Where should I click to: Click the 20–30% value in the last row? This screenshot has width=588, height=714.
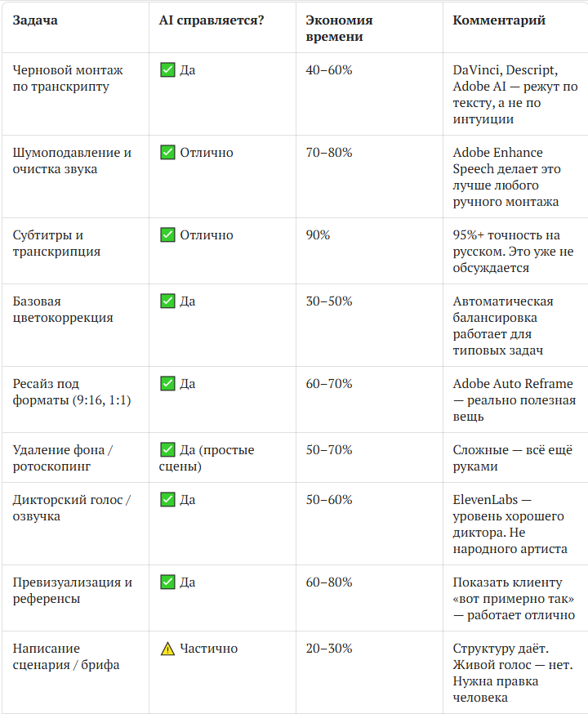(x=329, y=649)
